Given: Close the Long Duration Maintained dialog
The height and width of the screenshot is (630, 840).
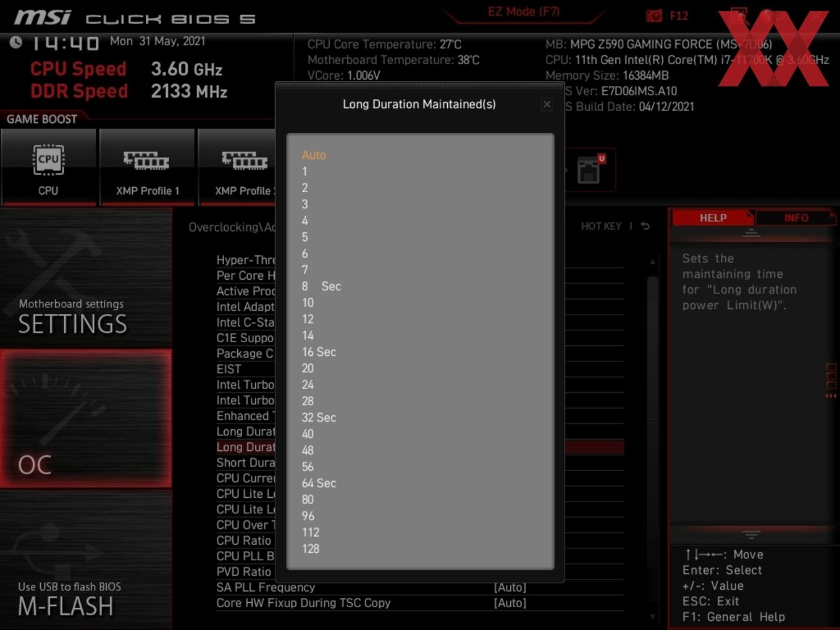Looking at the screenshot, I should pyautogui.click(x=547, y=104).
